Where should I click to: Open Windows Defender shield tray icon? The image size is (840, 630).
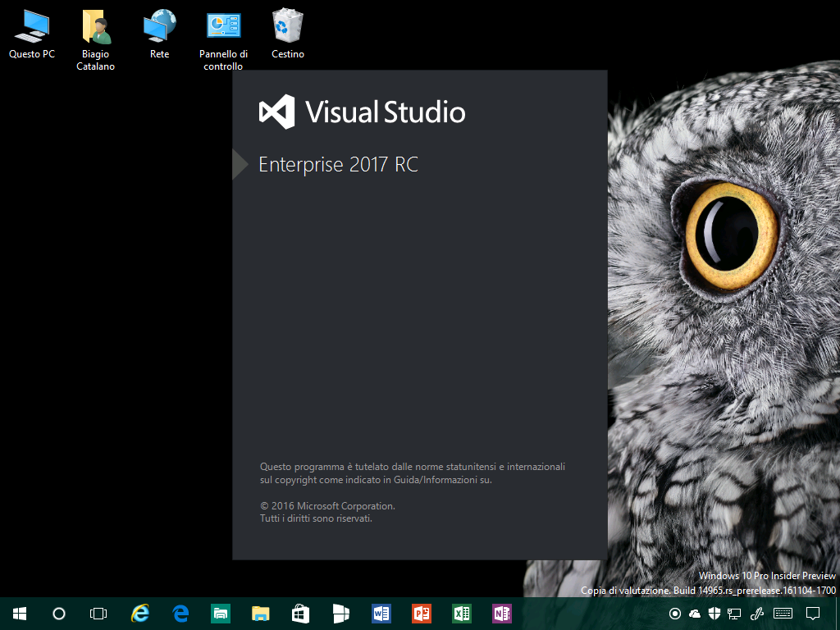click(714, 614)
